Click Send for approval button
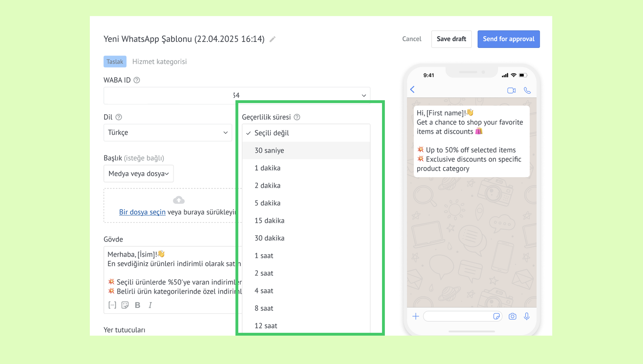Image resolution: width=643 pixels, height=364 pixels. tap(508, 39)
